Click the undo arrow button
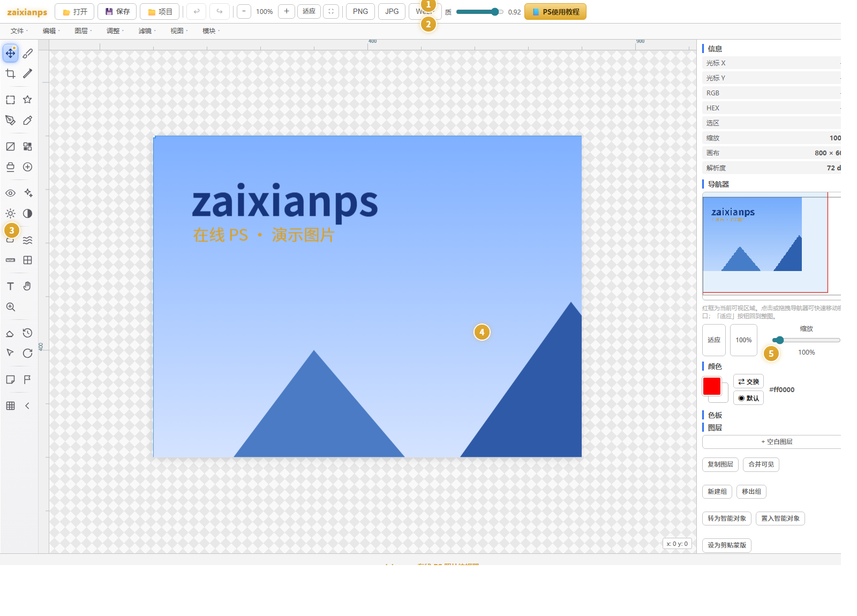Screen dimensions: 857x616 click(x=197, y=11)
